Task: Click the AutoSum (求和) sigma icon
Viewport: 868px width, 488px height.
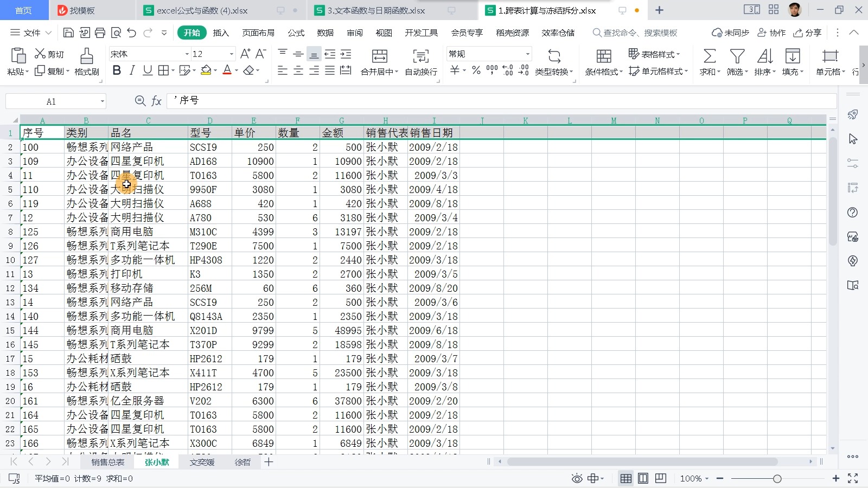Action: [x=710, y=56]
